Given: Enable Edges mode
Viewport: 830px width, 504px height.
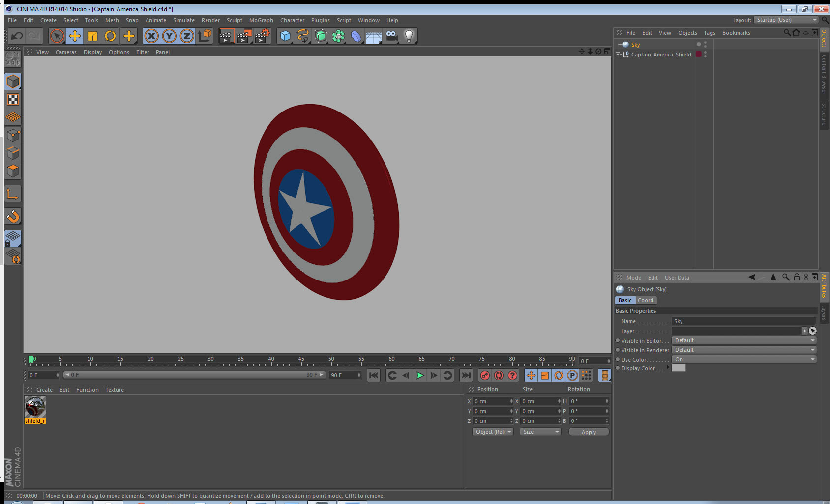Looking at the screenshot, I should (13, 153).
